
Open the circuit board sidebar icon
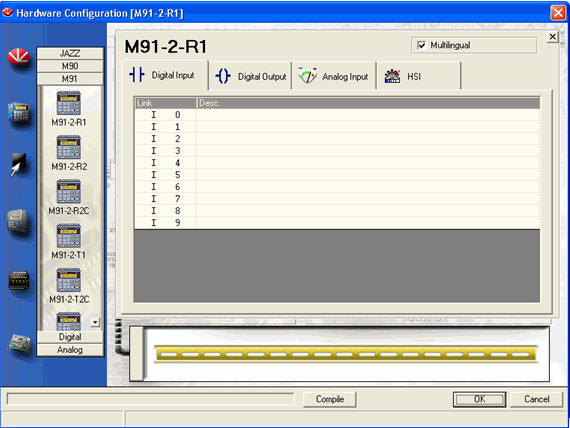click(x=20, y=344)
